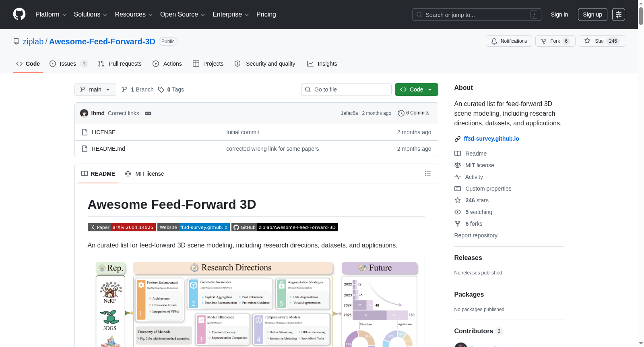Click the Search or jump to field
The image size is (644, 347).
point(477,15)
